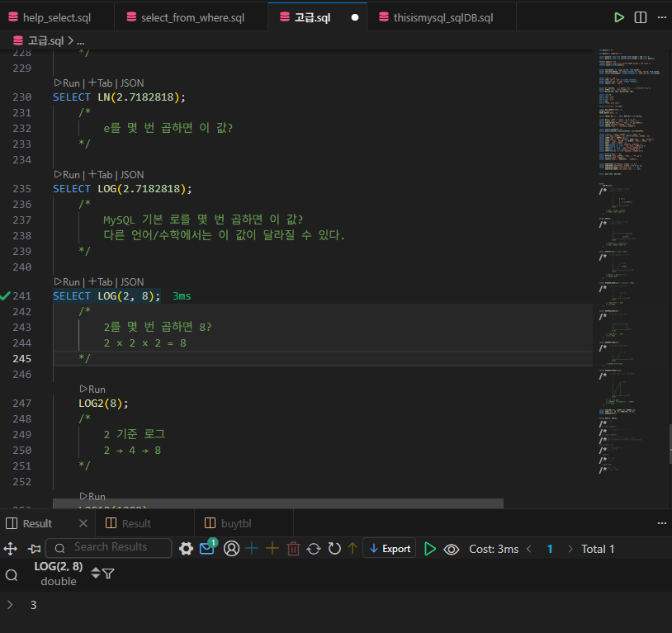Re-run query with green play icon in results
Screen dimensions: 672x633
click(429, 549)
